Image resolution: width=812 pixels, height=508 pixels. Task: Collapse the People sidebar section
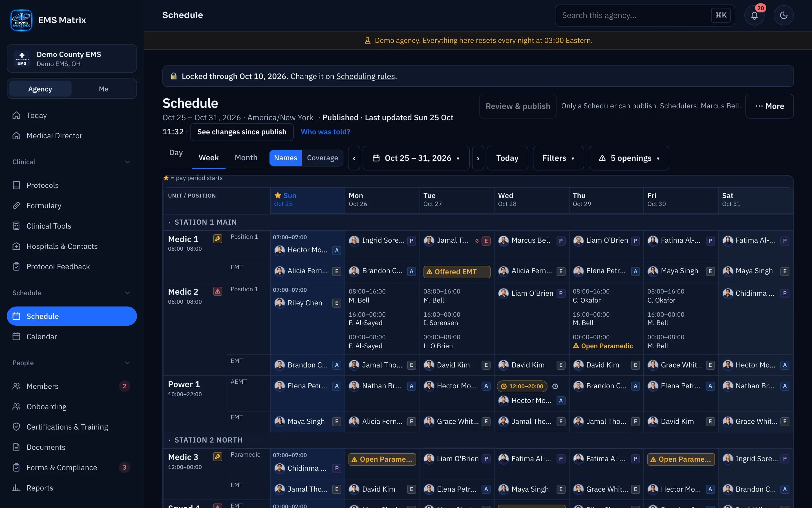pos(71,363)
